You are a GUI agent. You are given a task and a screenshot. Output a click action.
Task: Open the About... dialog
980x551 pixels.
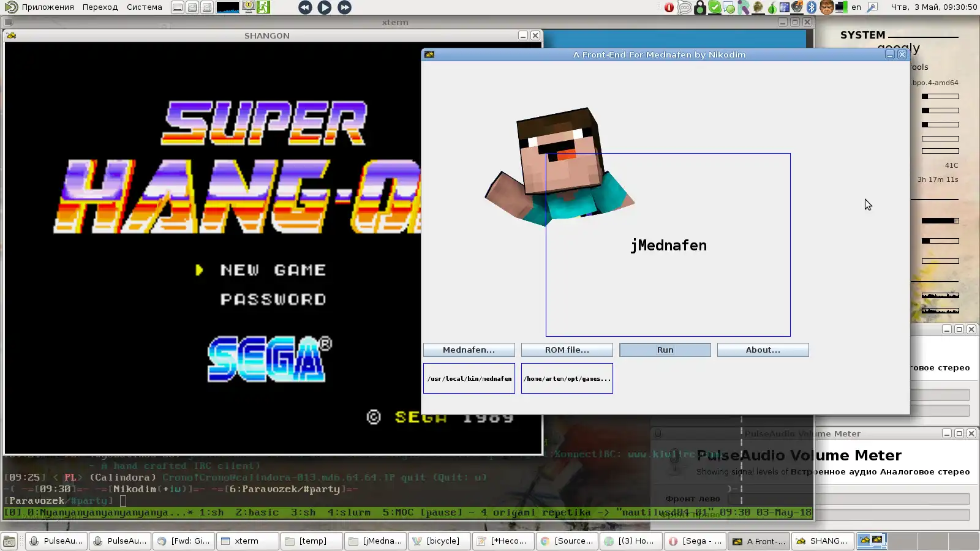click(763, 350)
